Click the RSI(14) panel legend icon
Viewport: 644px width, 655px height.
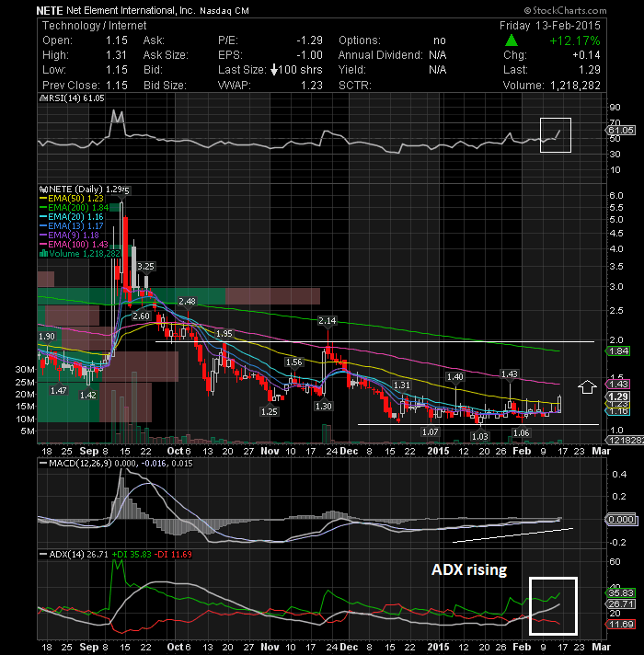(43, 98)
